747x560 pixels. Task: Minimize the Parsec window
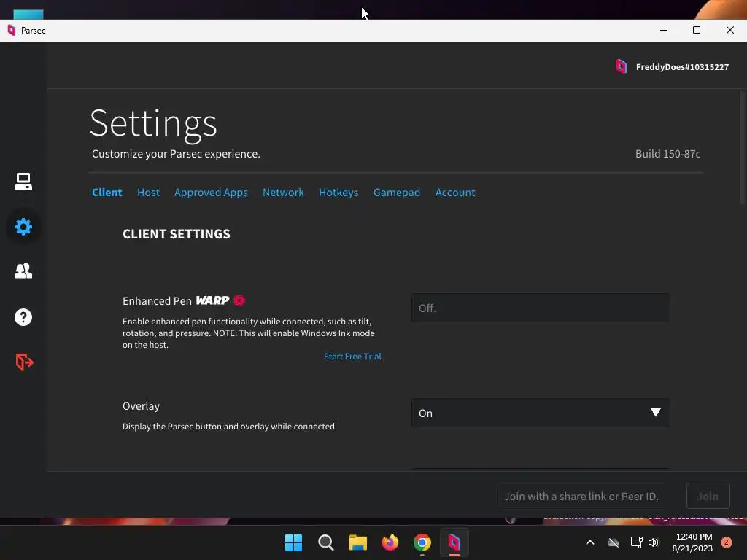(x=664, y=31)
